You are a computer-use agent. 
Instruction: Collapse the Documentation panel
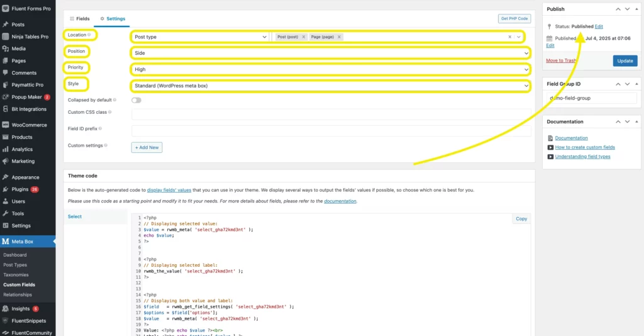pyautogui.click(x=636, y=121)
